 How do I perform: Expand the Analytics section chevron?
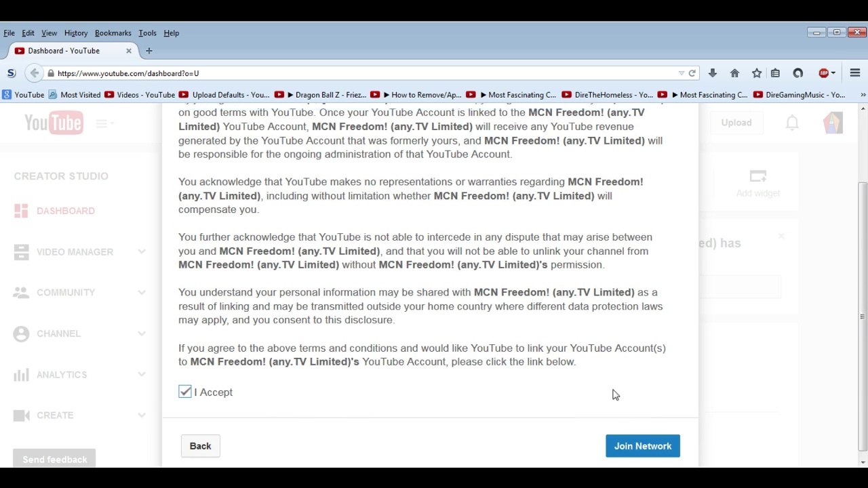click(142, 375)
